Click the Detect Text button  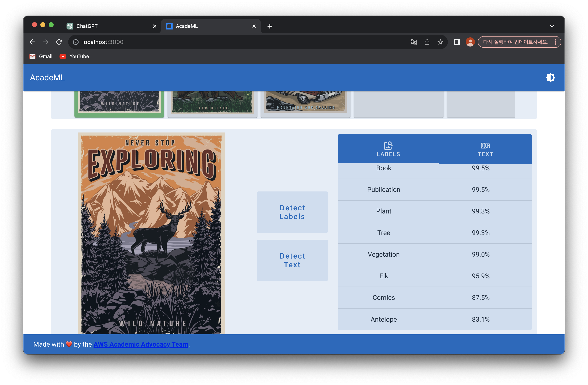(x=292, y=260)
